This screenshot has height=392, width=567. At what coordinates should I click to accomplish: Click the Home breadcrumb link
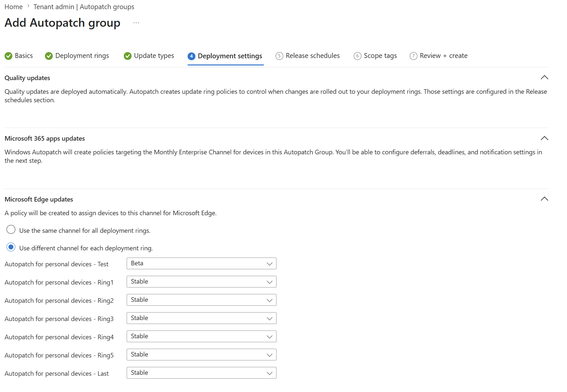[x=14, y=7]
